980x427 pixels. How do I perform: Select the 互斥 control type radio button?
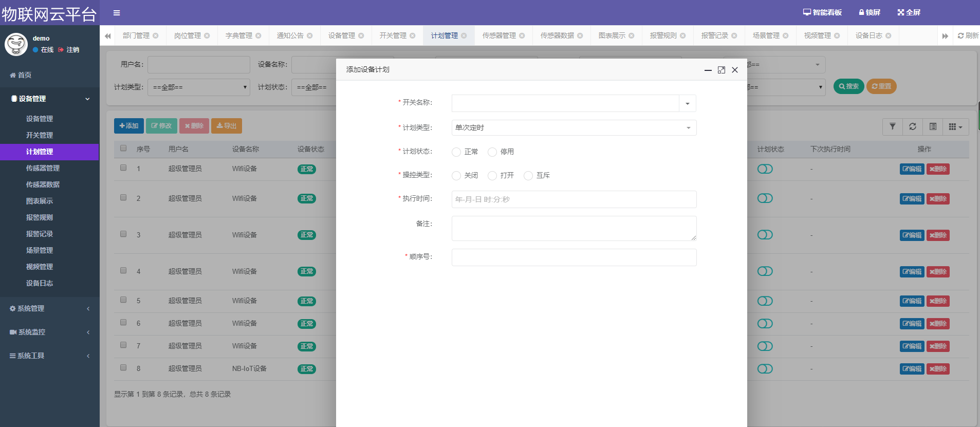pos(528,176)
